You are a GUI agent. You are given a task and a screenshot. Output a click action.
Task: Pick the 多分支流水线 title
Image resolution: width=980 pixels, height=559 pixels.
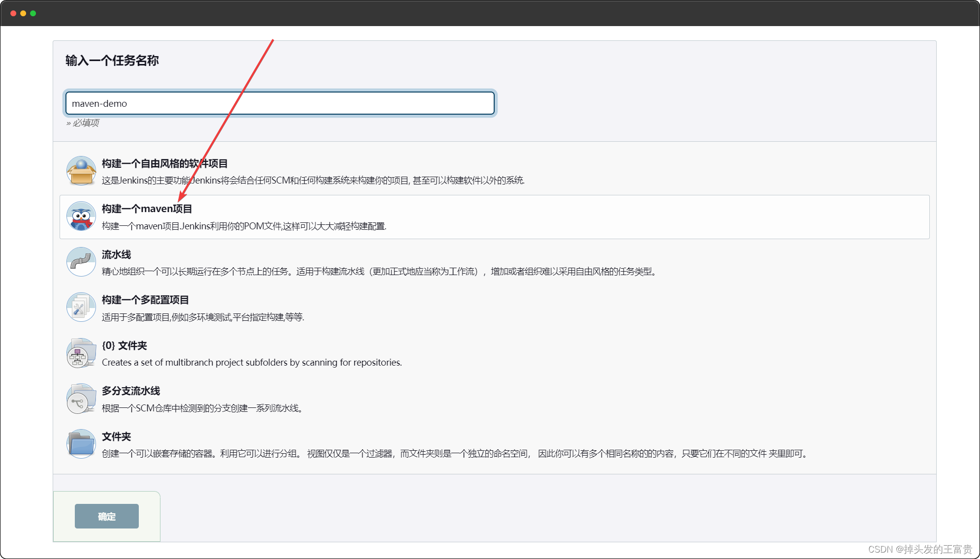(x=131, y=391)
